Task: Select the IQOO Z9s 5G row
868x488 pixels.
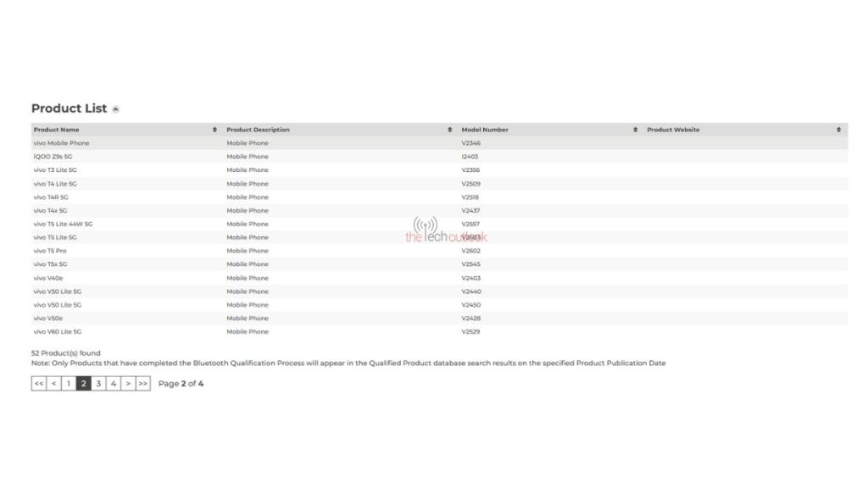Action: (x=440, y=157)
